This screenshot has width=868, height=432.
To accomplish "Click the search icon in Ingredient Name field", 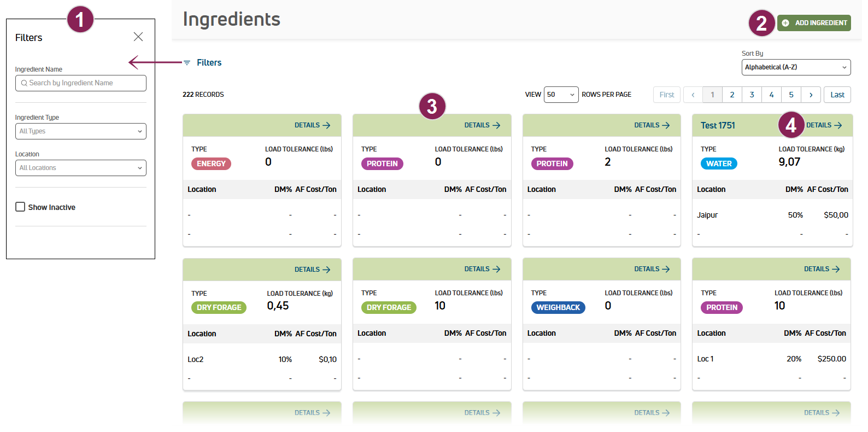I will click(24, 83).
